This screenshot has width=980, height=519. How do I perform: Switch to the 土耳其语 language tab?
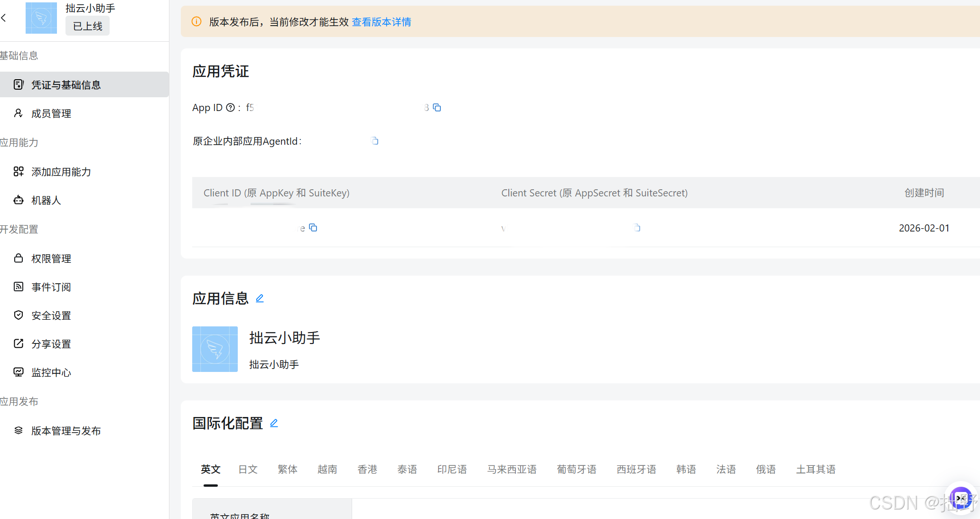point(815,469)
